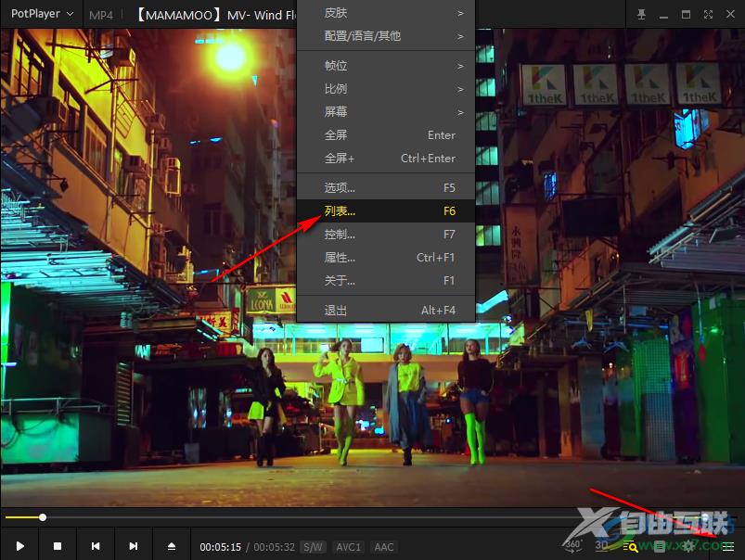
Task: Toggle playlist hamburger icon
Action: [728, 547]
